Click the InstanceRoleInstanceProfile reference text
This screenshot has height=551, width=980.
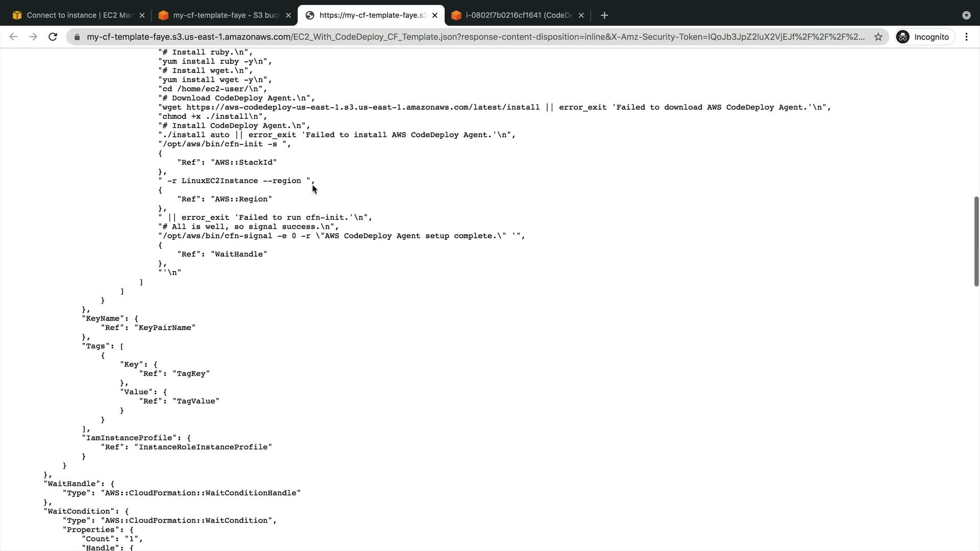pos(205,447)
